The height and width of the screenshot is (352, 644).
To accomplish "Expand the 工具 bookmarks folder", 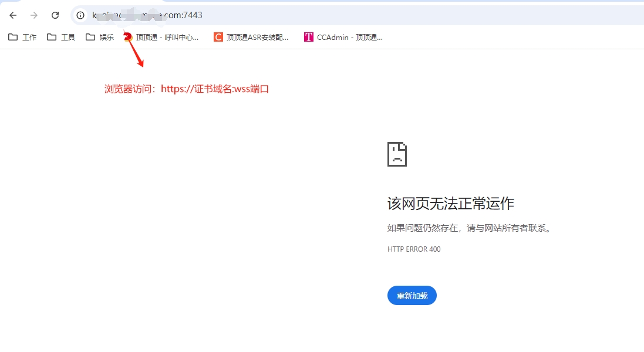I will [x=61, y=36].
